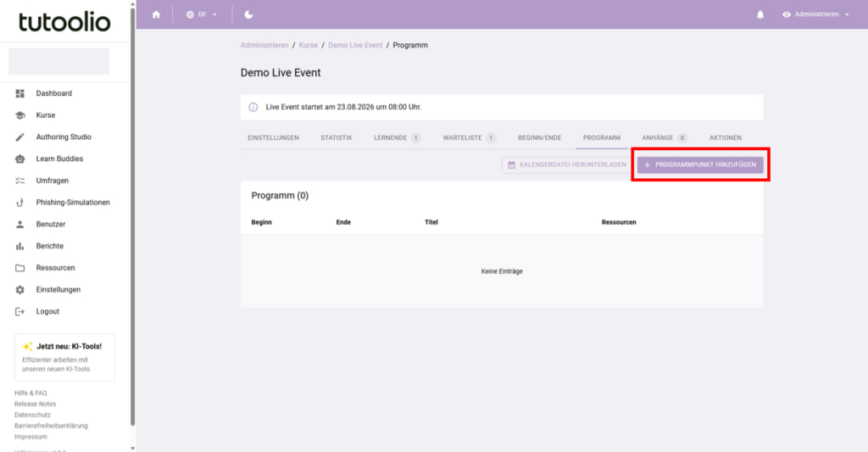Screen dimensions: 868x452
Task: Click the Ressourcen column header
Action: (619, 222)
